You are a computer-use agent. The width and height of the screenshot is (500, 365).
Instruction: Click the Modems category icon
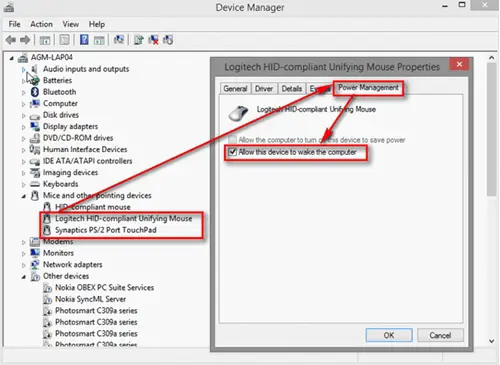[x=35, y=242]
